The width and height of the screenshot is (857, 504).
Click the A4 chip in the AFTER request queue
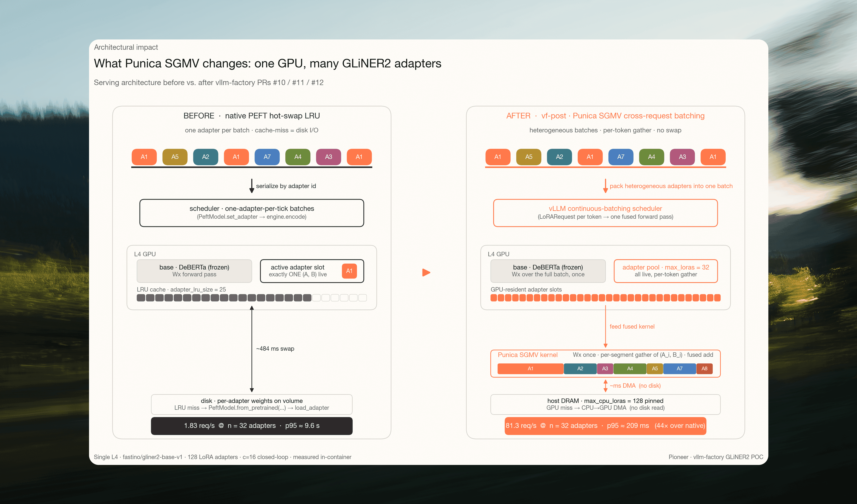tap(651, 157)
